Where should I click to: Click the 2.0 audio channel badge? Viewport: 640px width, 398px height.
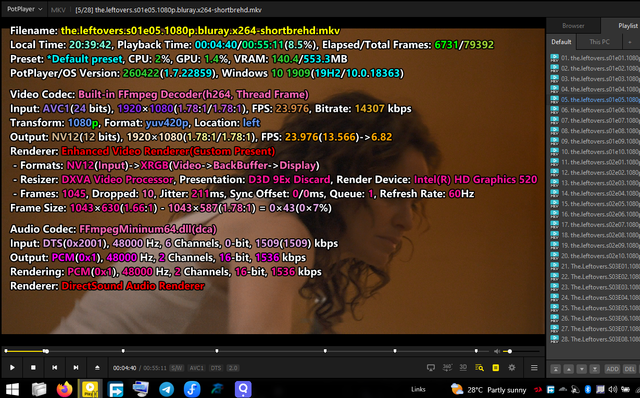tap(233, 368)
